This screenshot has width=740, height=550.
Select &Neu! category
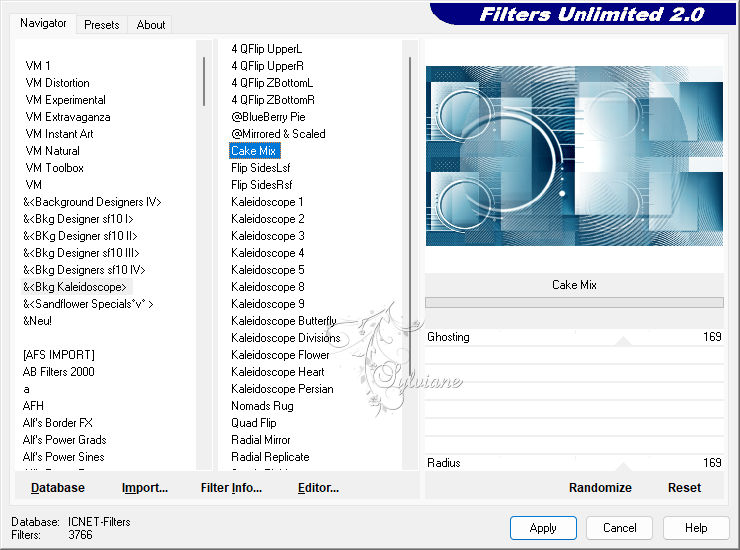point(37,321)
